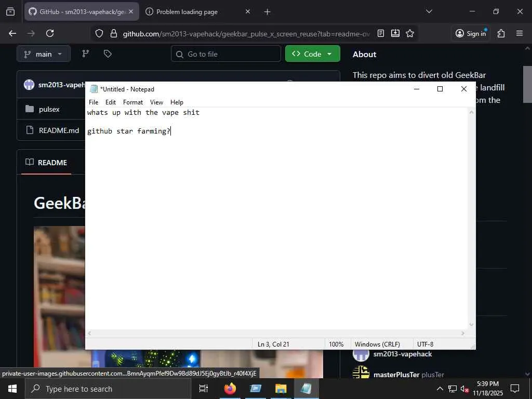The width and height of the screenshot is (532, 399).
Task: Toggle reader view icon in address bar
Action: coord(381,33)
